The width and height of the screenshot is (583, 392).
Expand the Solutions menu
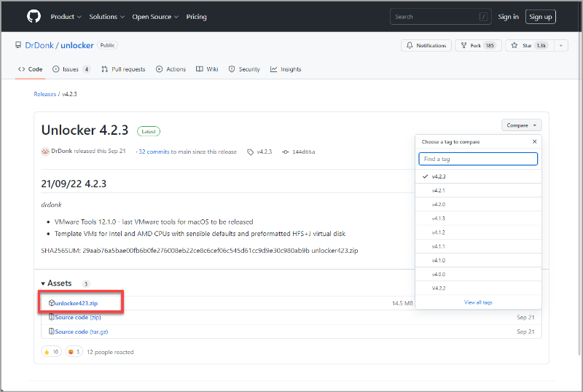(106, 17)
